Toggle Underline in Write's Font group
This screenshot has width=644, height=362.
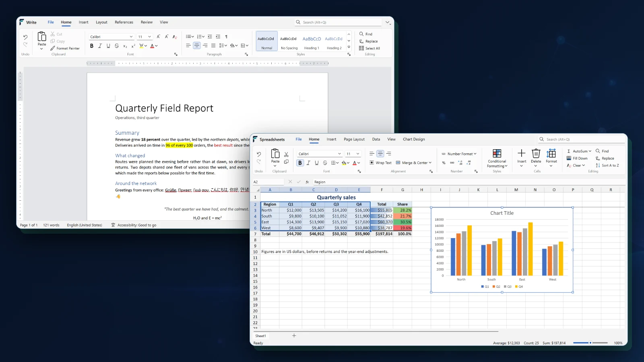click(108, 46)
